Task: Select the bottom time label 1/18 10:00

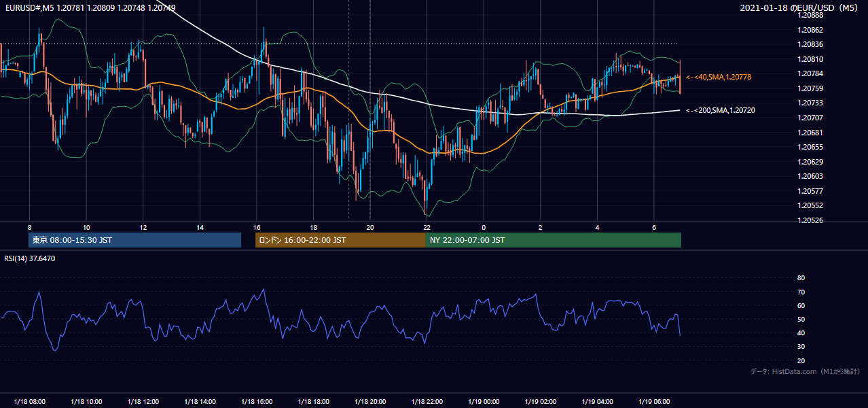Action: 86,402
